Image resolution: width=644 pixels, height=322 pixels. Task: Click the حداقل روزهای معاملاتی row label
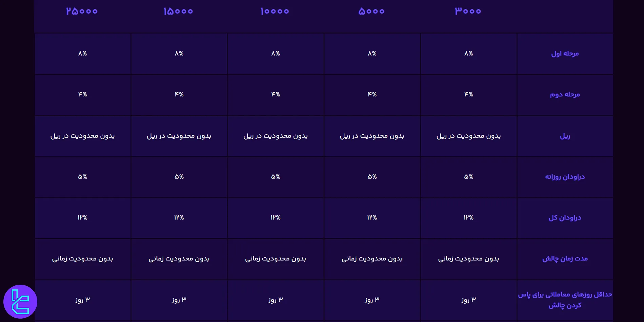[x=565, y=300]
